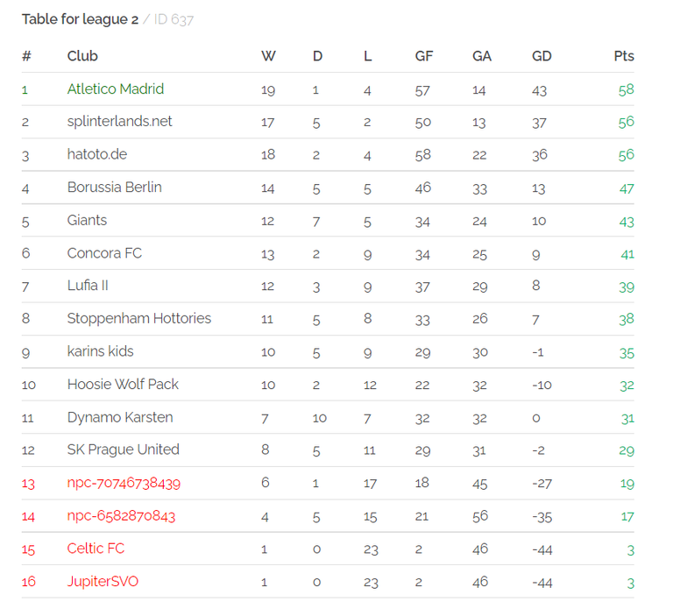Select hatoto.de in the table
The height and width of the screenshot is (616, 673).
tap(97, 154)
